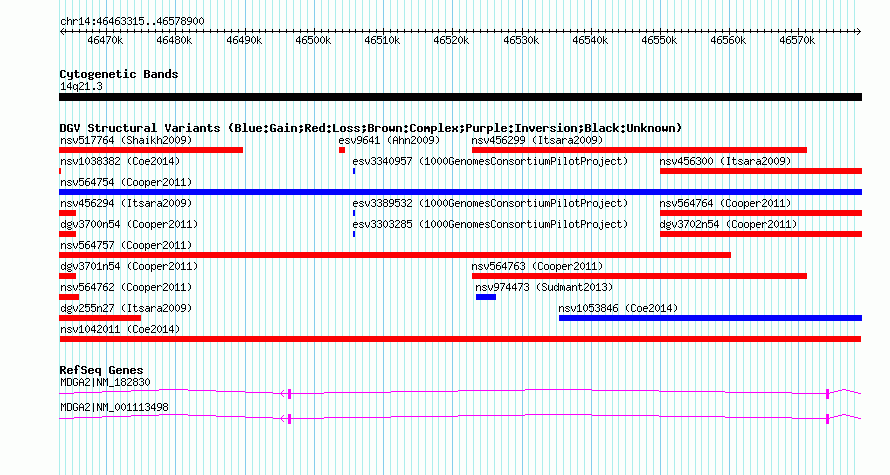Click the right arrowhead of the ruler
The height and width of the screenshot is (475, 890).
click(858, 32)
